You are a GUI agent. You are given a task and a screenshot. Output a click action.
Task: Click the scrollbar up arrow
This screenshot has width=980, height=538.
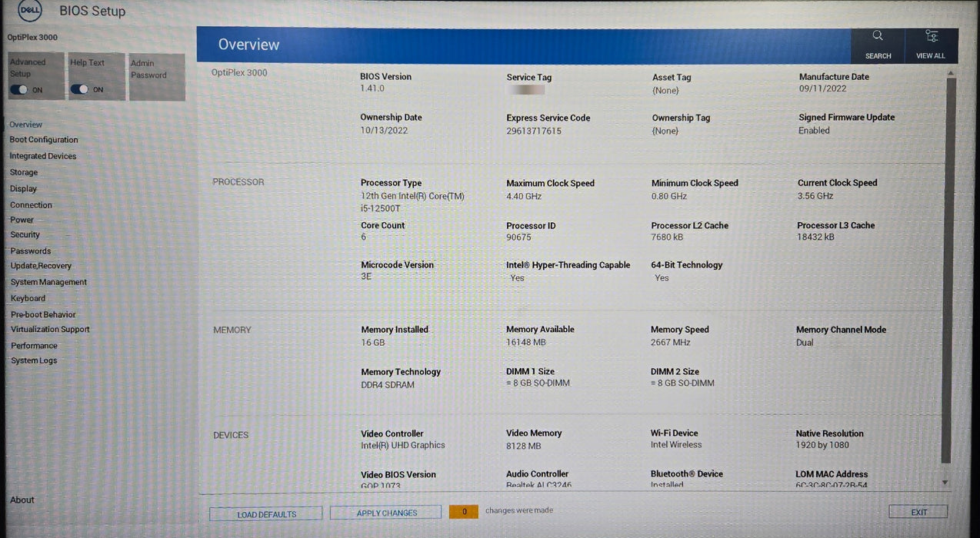pyautogui.click(x=951, y=73)
